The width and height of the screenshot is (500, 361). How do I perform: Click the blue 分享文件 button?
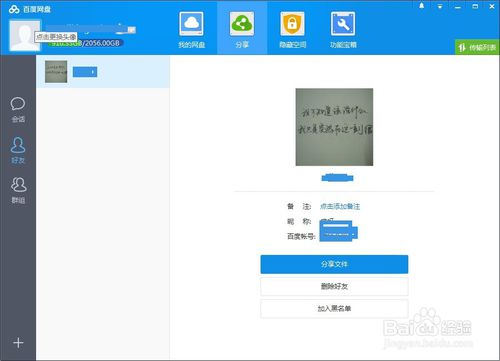[x=334, y=264]
